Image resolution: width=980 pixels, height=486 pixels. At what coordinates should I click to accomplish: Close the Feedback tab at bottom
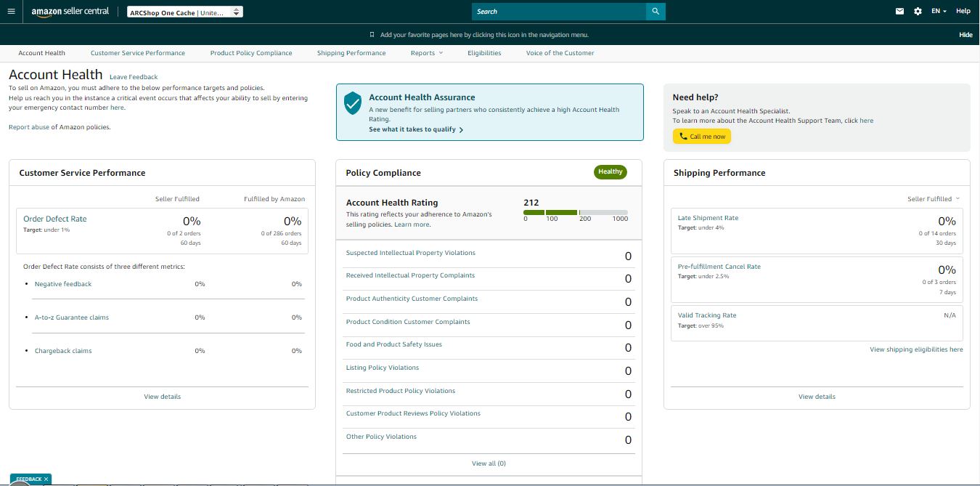click(x=46, y=479)
